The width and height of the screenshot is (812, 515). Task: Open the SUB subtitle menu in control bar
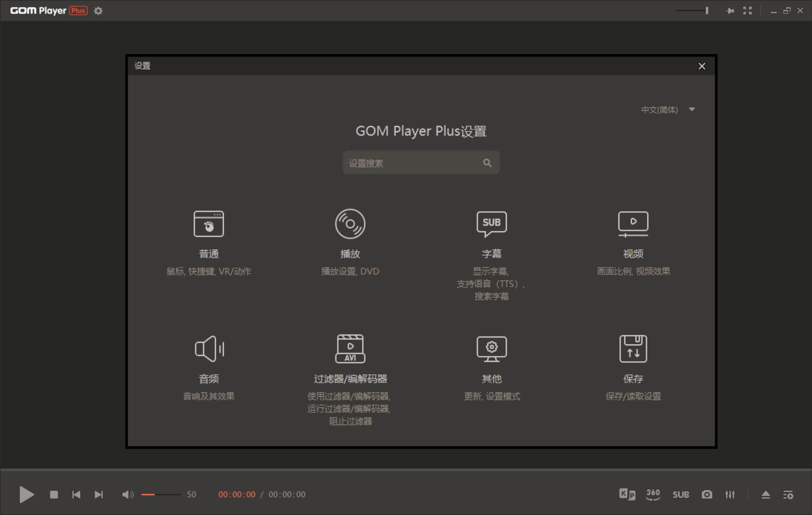(x=681, y=495)
